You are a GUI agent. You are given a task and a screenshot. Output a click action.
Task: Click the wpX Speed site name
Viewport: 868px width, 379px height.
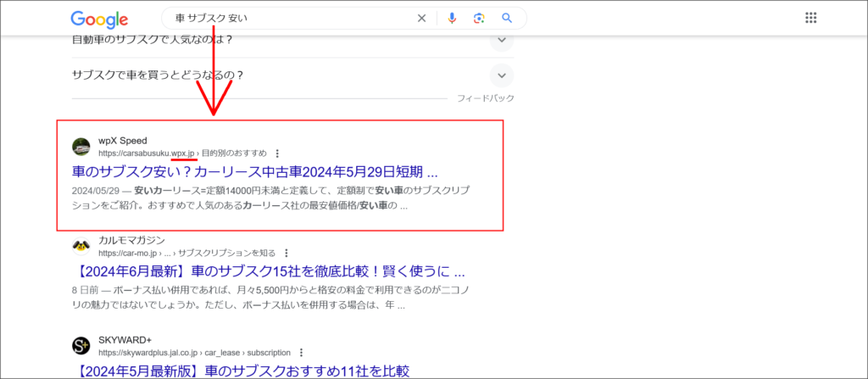pyautogui.click(x=122, y=141)
